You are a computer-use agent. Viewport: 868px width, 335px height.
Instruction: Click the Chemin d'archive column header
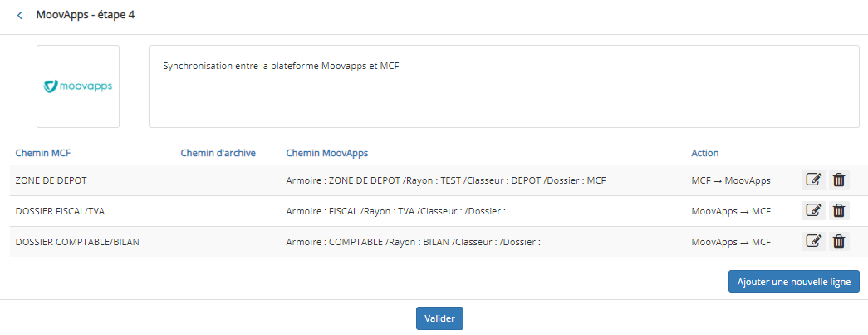tap(218, 153)
